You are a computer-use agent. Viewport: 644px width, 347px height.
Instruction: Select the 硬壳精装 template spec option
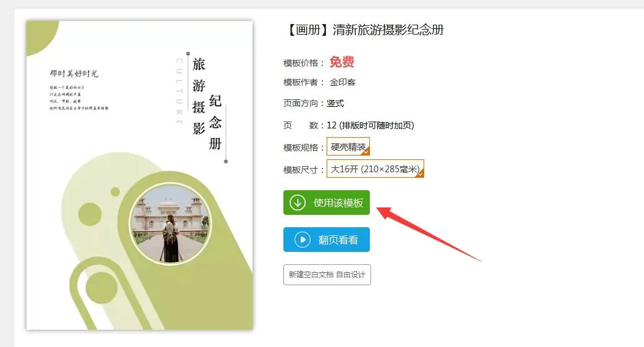pyautogui.click(x=348, y=146)
